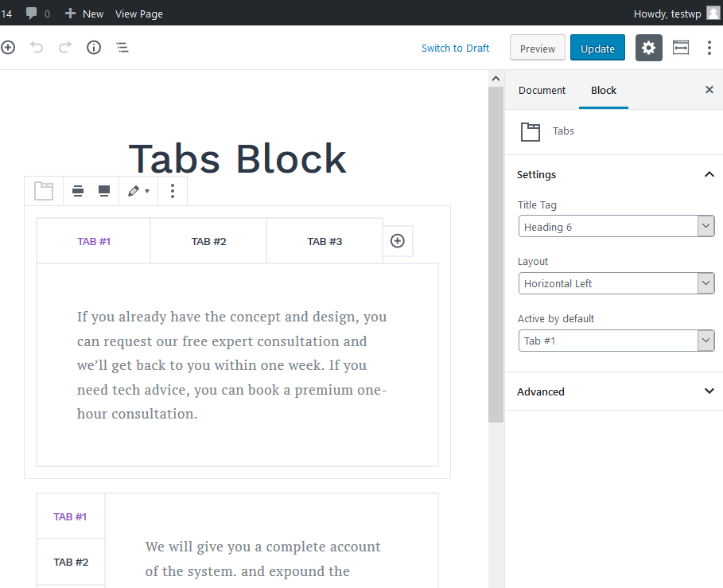The width and height of the screenshot is (723, 588).
Task: Open the Block navigation list icon
Action: tap(122, 48)
